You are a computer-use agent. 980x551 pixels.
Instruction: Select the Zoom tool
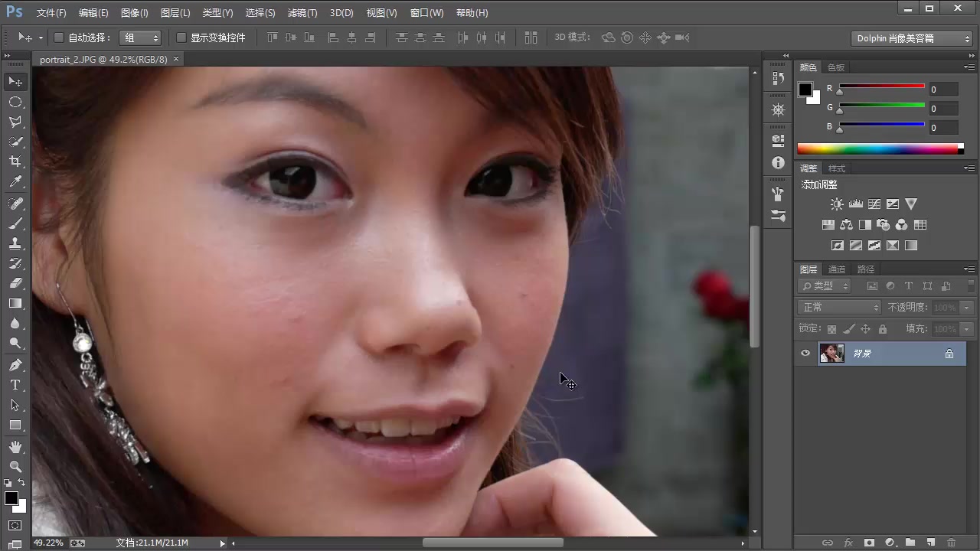15,466
